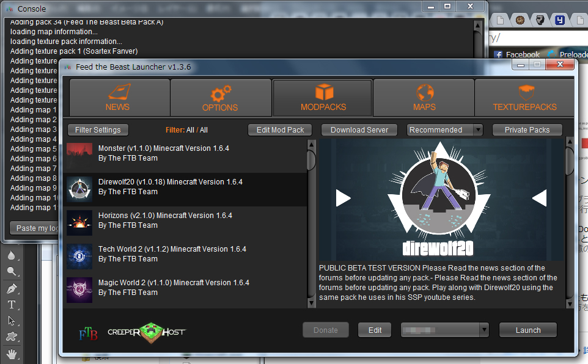Select the Direwolf20 modpack icon
Image resolution: width=588 pixels, height=364 pixels.
pos(79,189)
